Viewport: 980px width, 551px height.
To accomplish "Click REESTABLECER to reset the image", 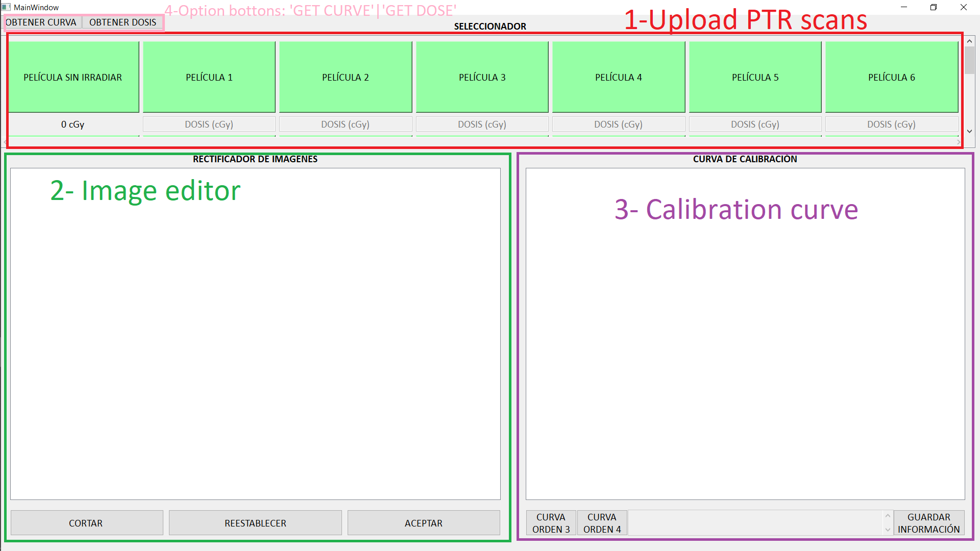I will 255,523.
